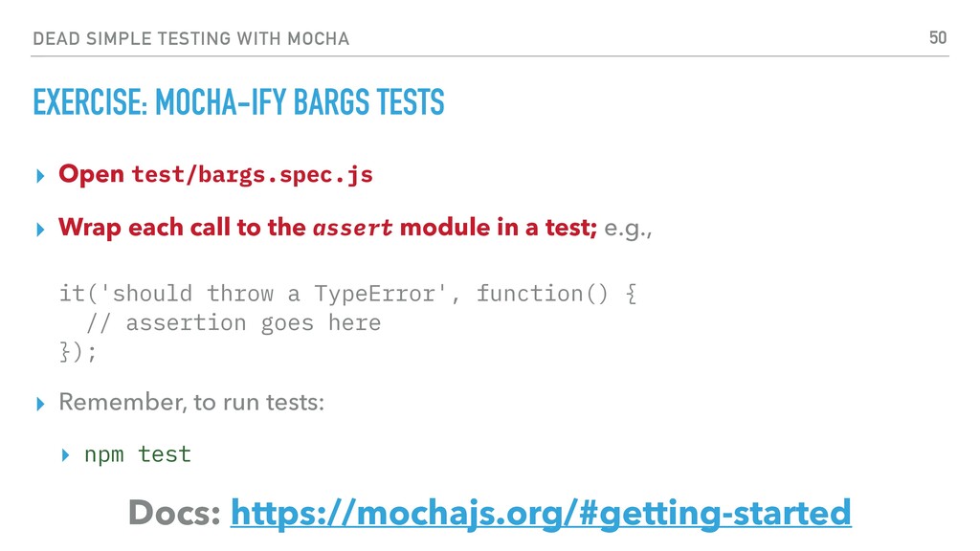This screenshot has height=551, width=980.
Task: Open the mochajs.org getting-started docs link
Action: pos(541,513)
